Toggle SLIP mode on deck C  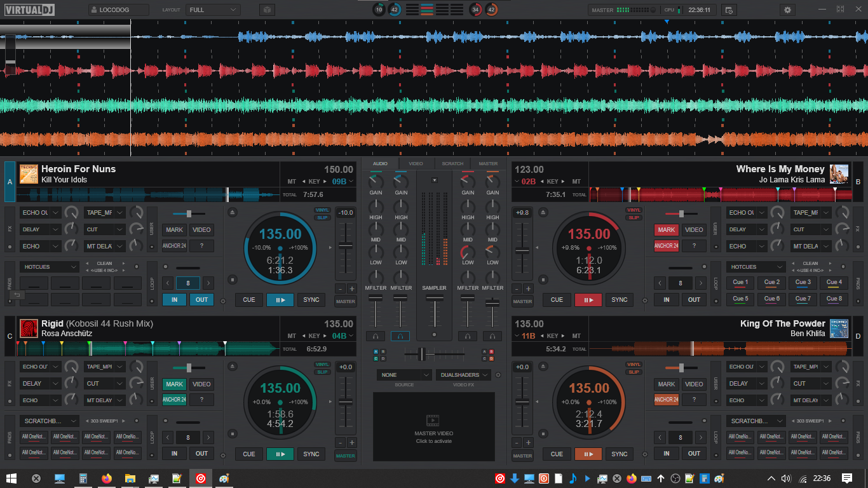click(323, 372)
